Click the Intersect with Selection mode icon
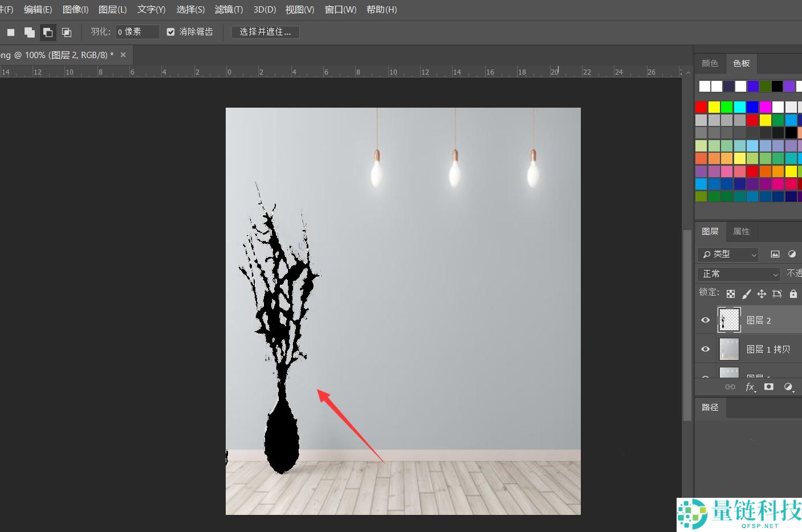Image resolution: width=802 pixels, height=532 pixels. tap(67, 32)
